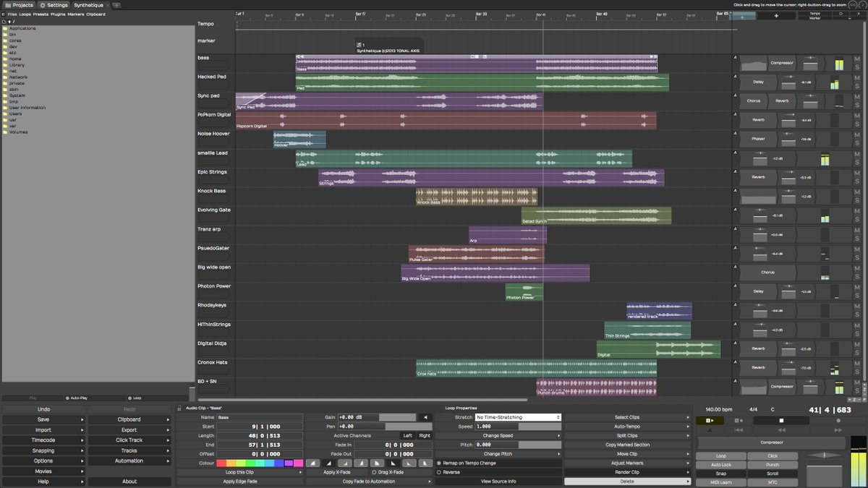
Task: Mute the Sync pad track
Action: [x=856, y=96]
